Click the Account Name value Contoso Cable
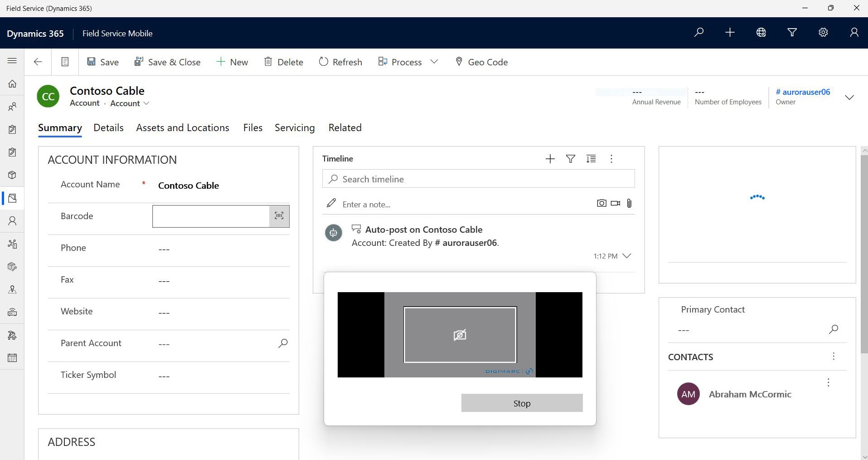The width and height of the screenshot is (868, 460). pyautogui.click(x=189, y=186)
